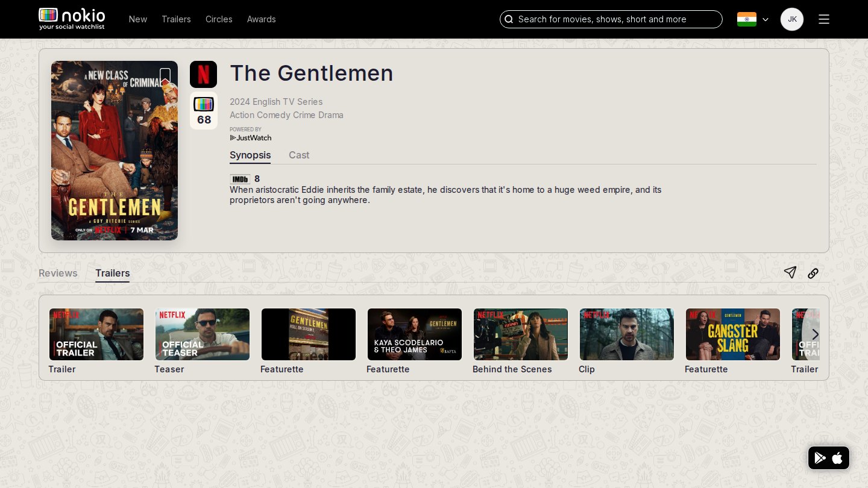Viewport: 868px width, 488px height.
Task: Play the Official Trailer thumbnail
Action: [x=96, y=334]
